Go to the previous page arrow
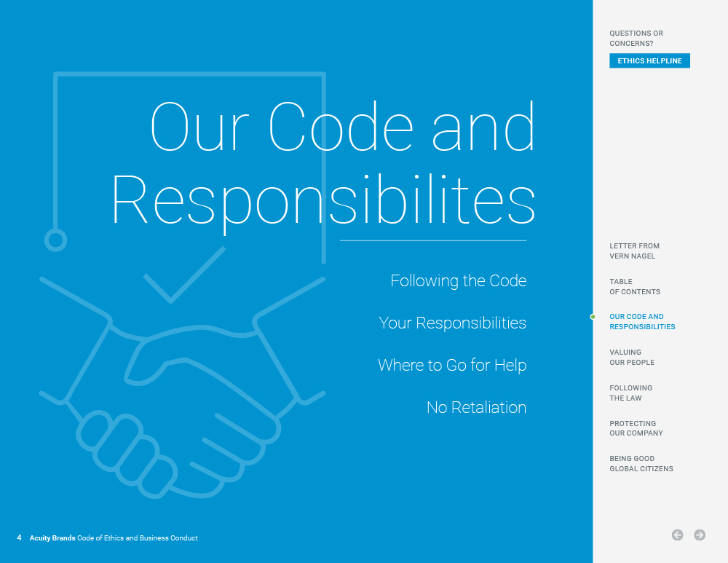 click(x=677, y=535)
